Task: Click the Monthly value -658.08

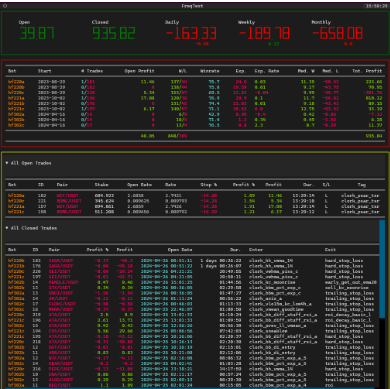Action: (337, 33)
